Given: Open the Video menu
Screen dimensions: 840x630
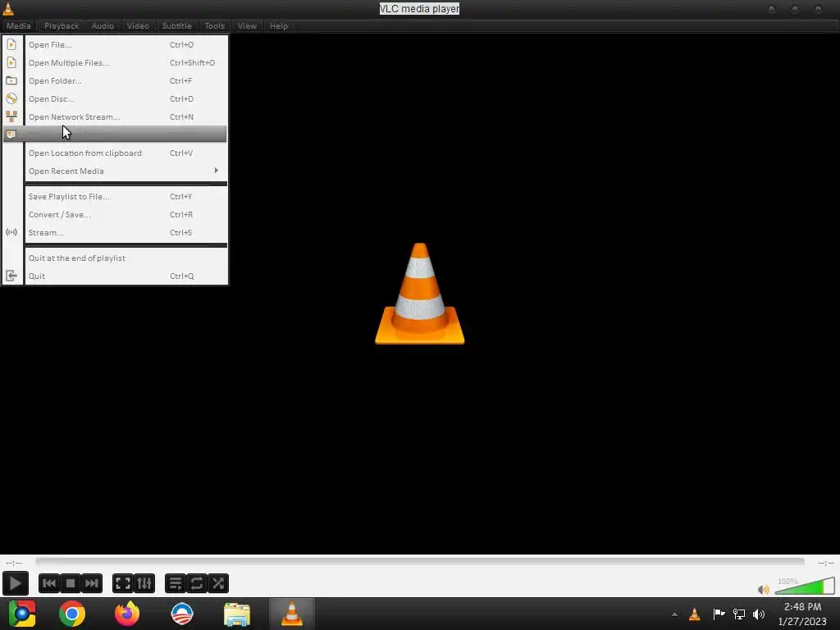Looking at the screenshot, I should [138, 25].
